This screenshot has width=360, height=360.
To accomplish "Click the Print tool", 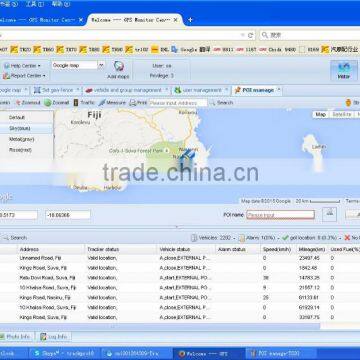I will pos(138,103).
